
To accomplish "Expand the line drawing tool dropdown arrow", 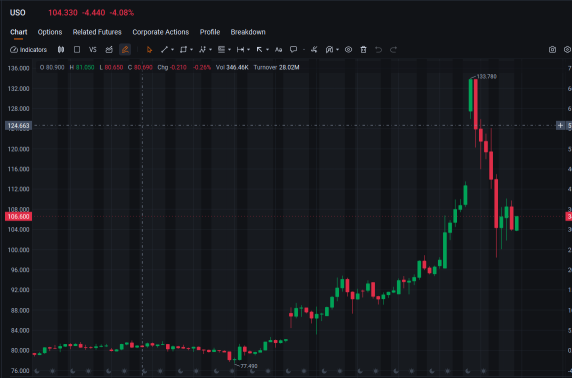I will click(173, 50).
